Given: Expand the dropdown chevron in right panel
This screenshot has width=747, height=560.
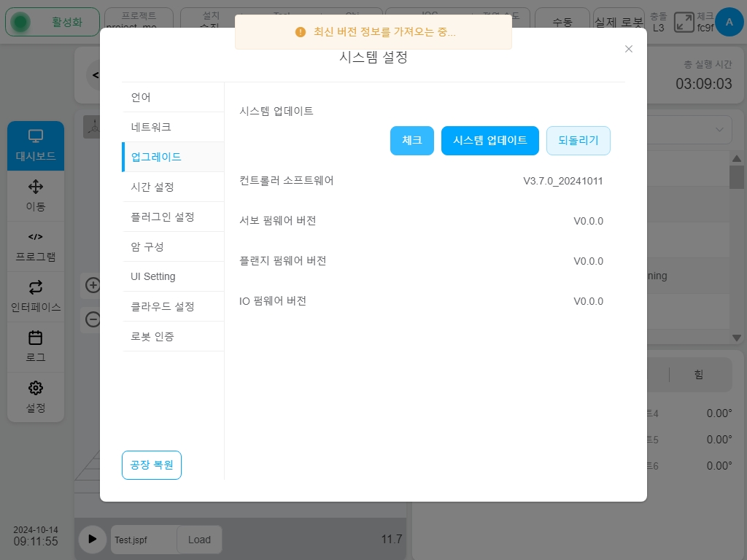Looking at the screenshot, I should pos(719,130).
